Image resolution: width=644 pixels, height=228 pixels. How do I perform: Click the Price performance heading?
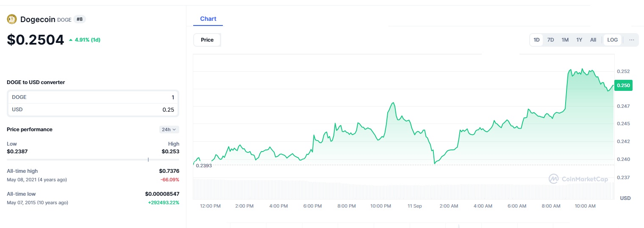pyautogui.click(x=30, y=129)
